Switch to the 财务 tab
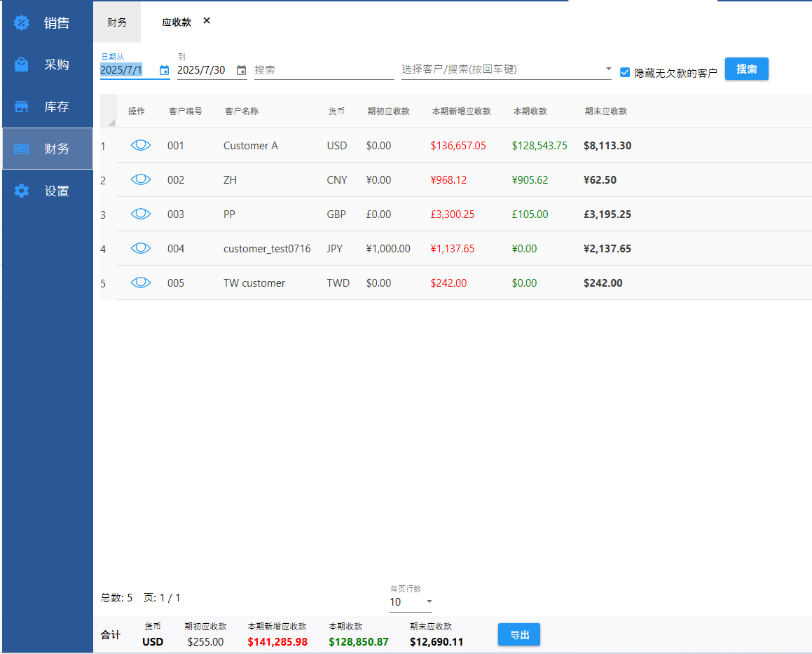Image resolution: width=812 pixels, height=654 pixels. tap(117, 22)
